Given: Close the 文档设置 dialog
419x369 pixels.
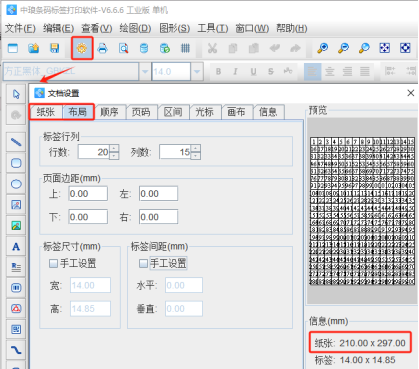Looking at the screenshot, I should 411,93.
